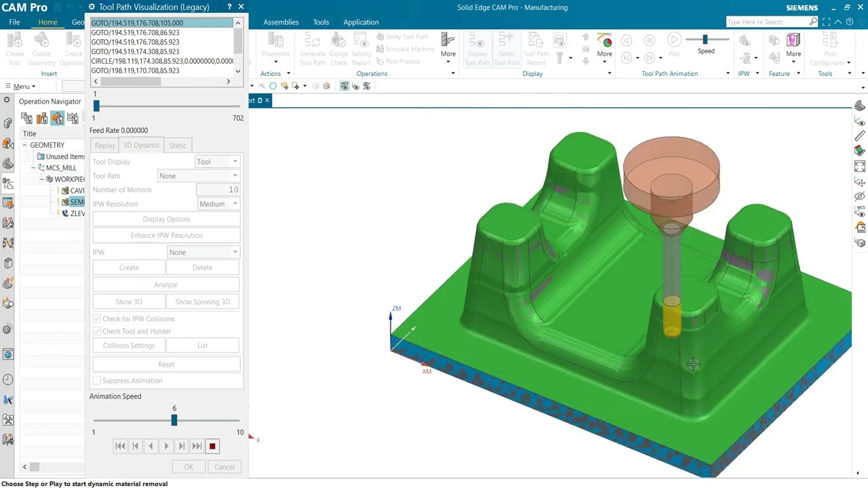Switch to Program Order View icon
The height and width of the screenshot is (488, 868).
(x=26, y=119)
